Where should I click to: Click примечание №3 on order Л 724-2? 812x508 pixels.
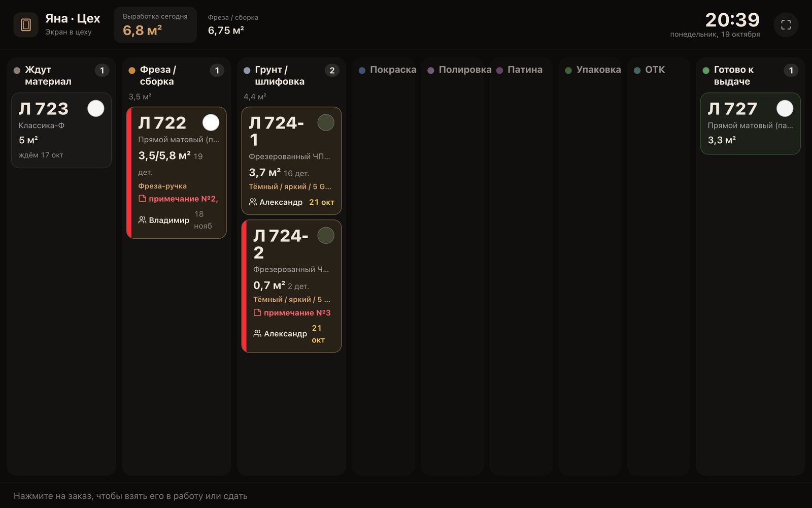(297, 312)
